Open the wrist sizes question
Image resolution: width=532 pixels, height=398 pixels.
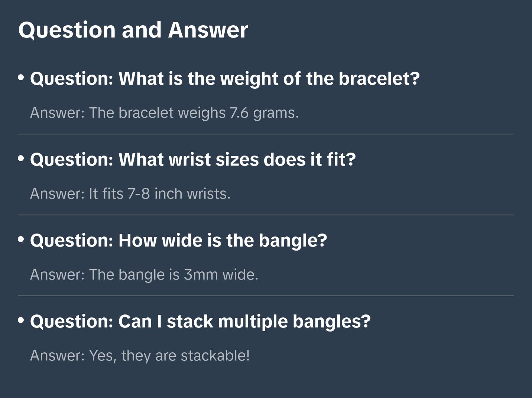coord(192,160)
